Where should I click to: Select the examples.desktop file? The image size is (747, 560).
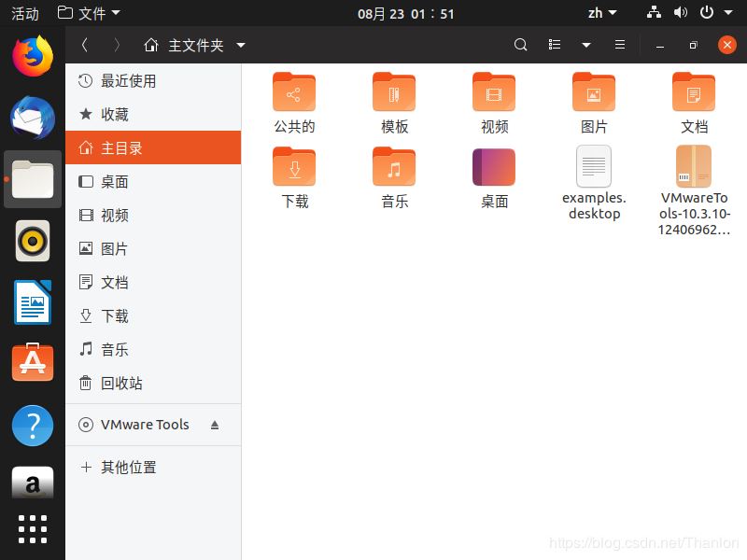tap(594, 168)
